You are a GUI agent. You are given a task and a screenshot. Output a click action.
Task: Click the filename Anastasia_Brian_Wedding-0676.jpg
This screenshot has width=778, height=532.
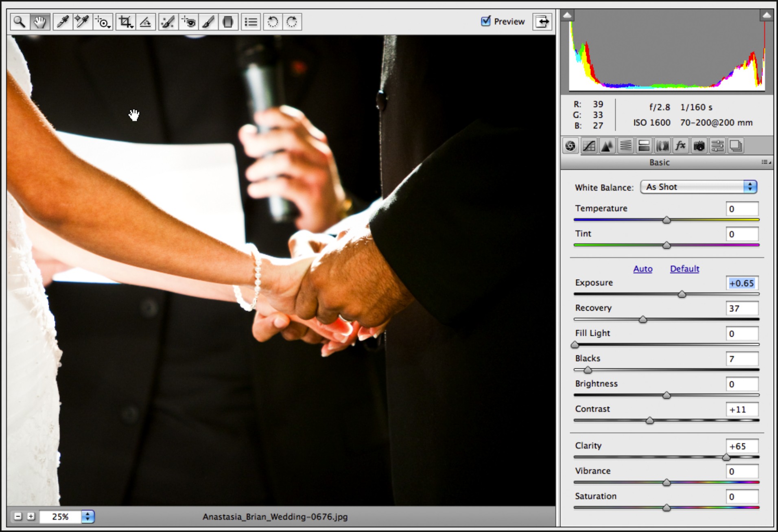pyautogui.click(x=275, y=517)
